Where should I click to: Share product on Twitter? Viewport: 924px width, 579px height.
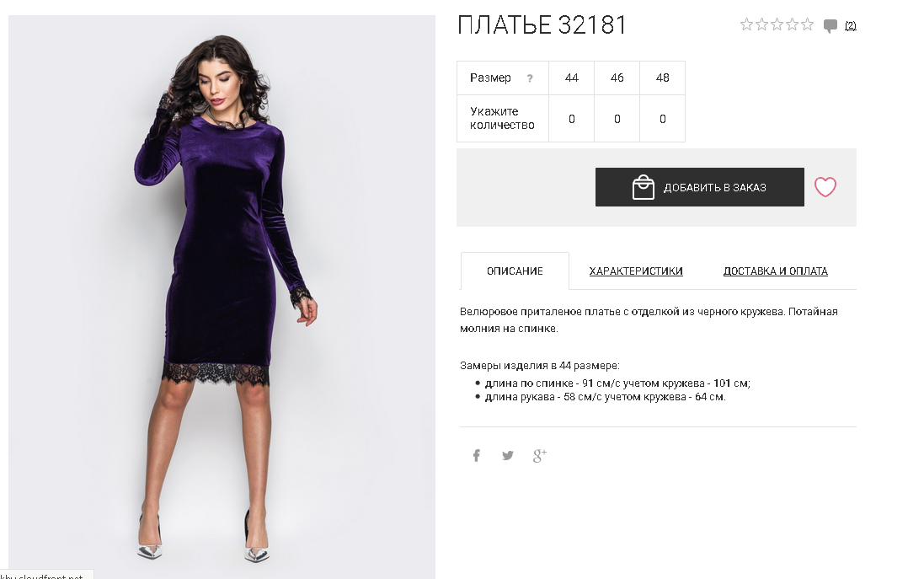point(507,455)
